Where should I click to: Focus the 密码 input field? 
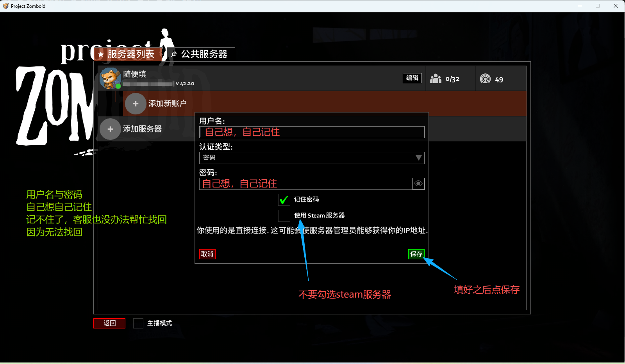306,184
